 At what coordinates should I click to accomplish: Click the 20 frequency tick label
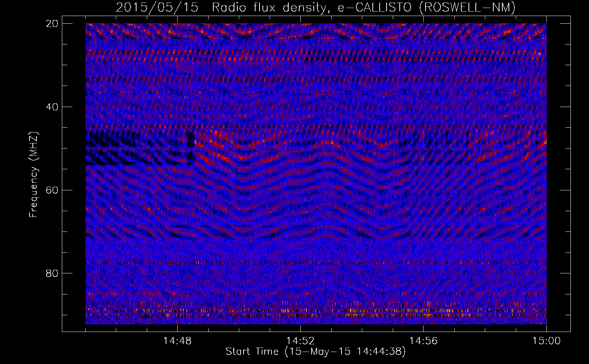tap(52, 24)
